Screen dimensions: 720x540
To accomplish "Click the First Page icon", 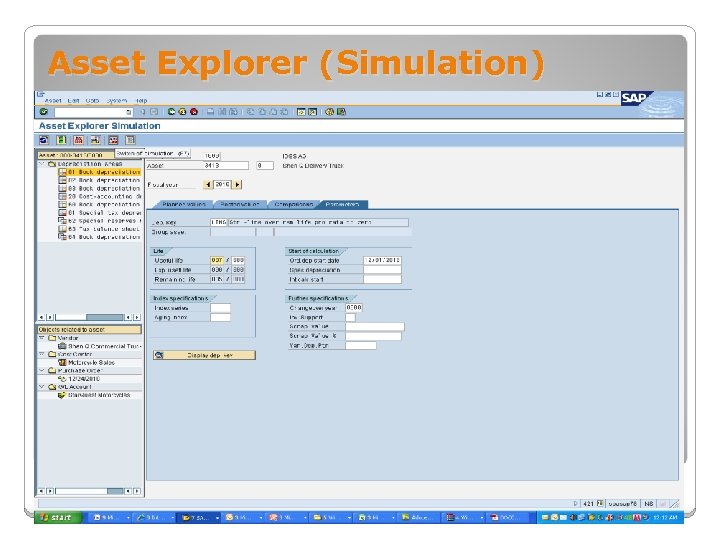I will tap(251, 112).
